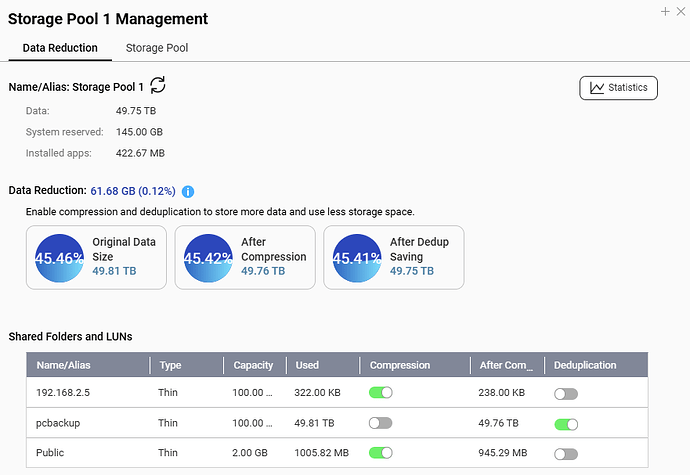
Task: Open the Statistics view
Action: (x=618, y=88)
